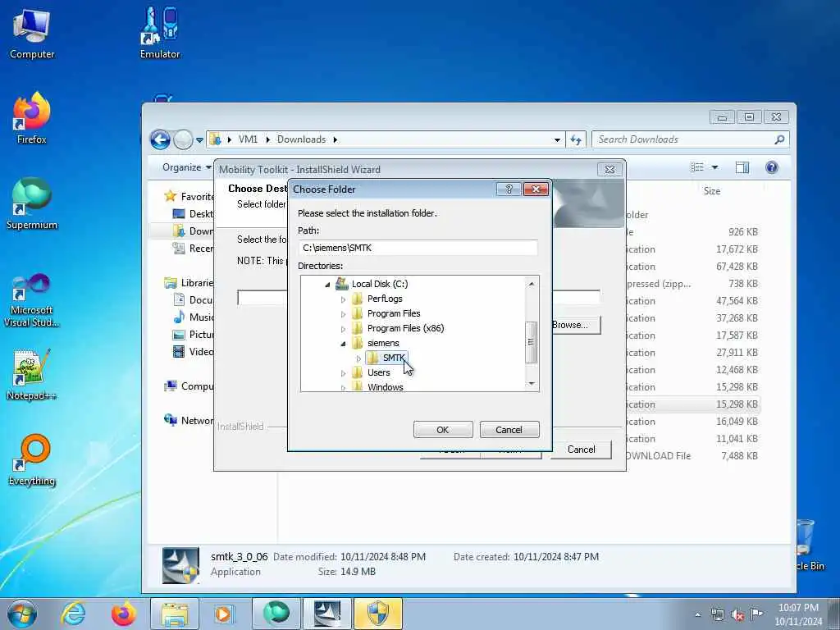
Task: Click the Choose Folder help button
Action: [x=509, y=189]
